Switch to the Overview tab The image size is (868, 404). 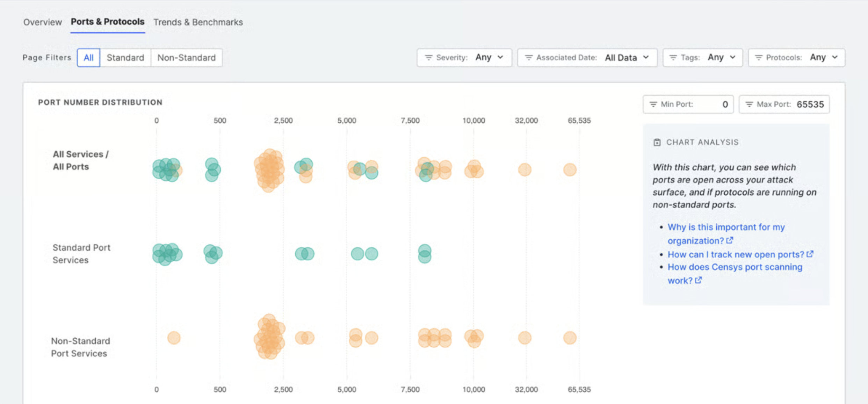(42, 22)
